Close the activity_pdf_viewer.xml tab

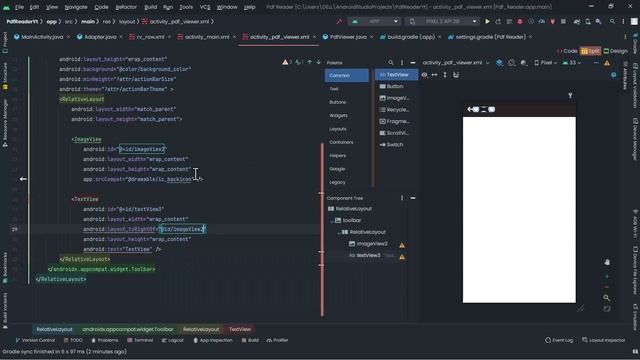(x=314, y=37)
